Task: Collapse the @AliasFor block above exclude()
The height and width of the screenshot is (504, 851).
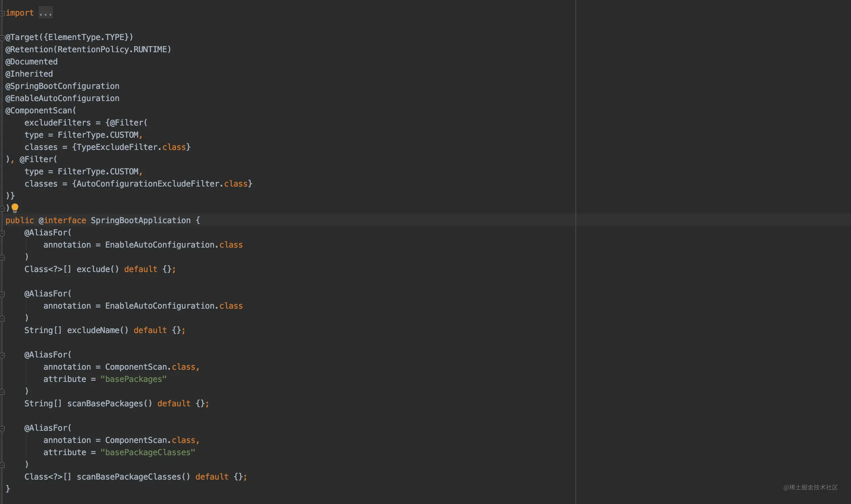Action: tap(2, 233)
